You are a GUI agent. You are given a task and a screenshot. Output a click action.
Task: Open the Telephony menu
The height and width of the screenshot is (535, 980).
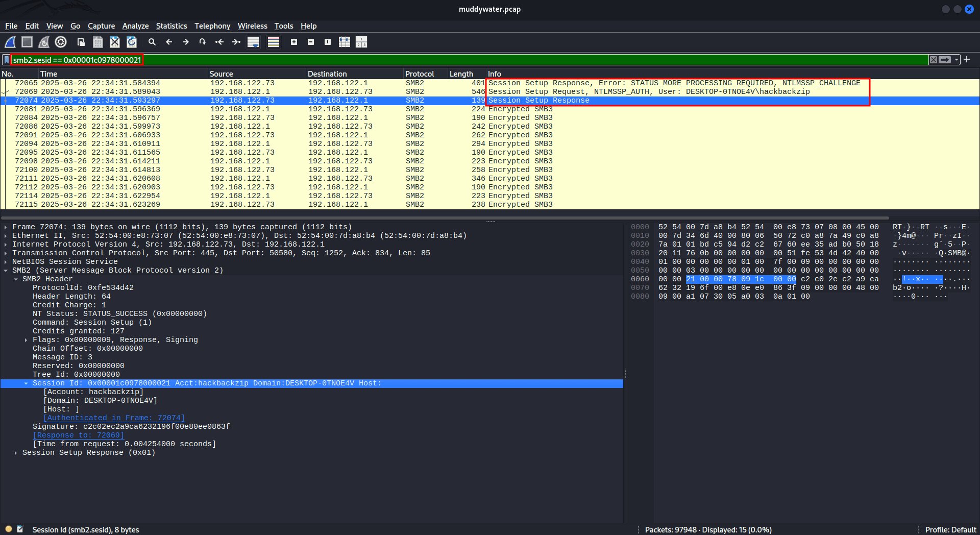tap(212, 26)
